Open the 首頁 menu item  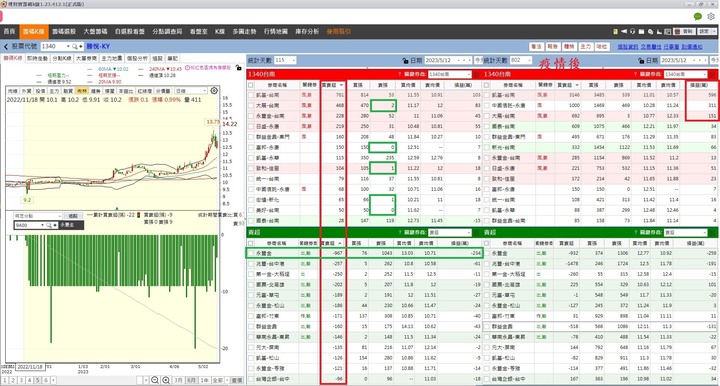point(10,32)
